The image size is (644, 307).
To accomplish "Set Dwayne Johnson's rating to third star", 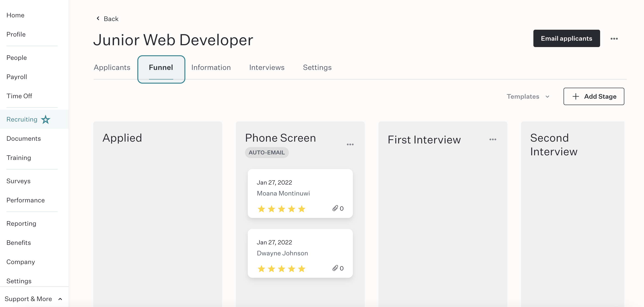I will click(282, 269).
